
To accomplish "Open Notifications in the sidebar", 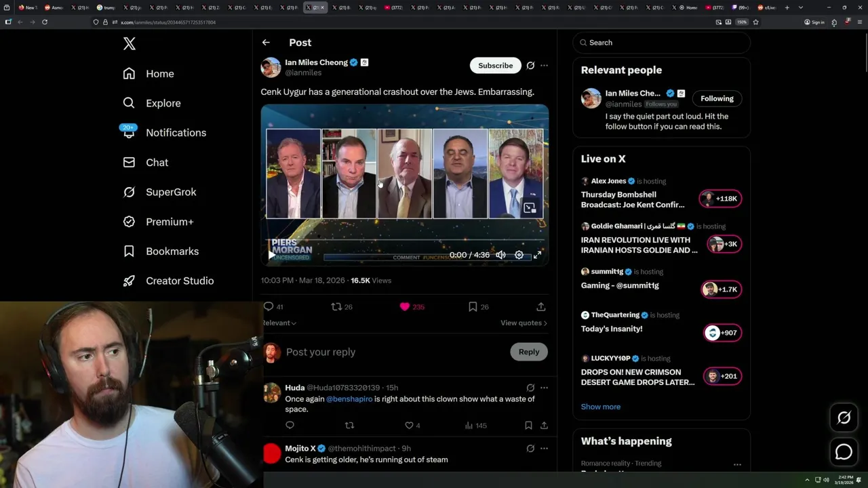I will (x=164, y=133).
